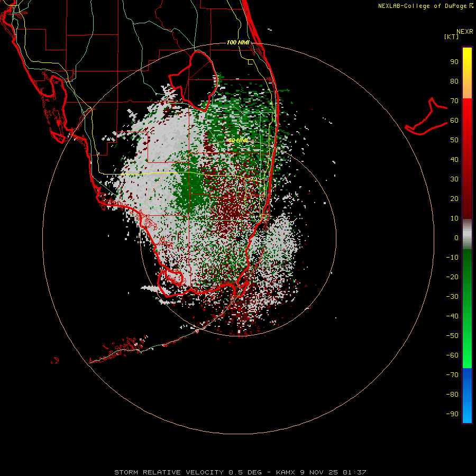Viewport: 476px width, 476px height.
Task: Click the -50 value on the velocity scale
Action: [452, 336]
